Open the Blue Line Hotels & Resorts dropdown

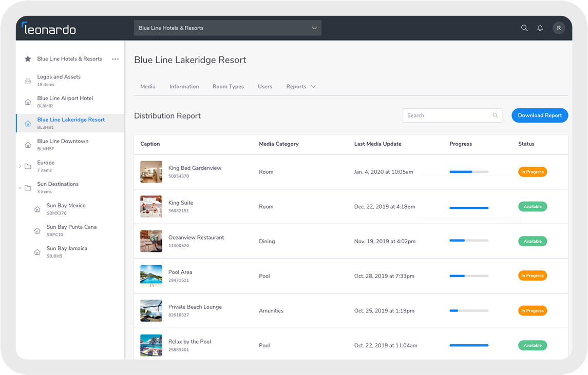[x=227, y=28]
